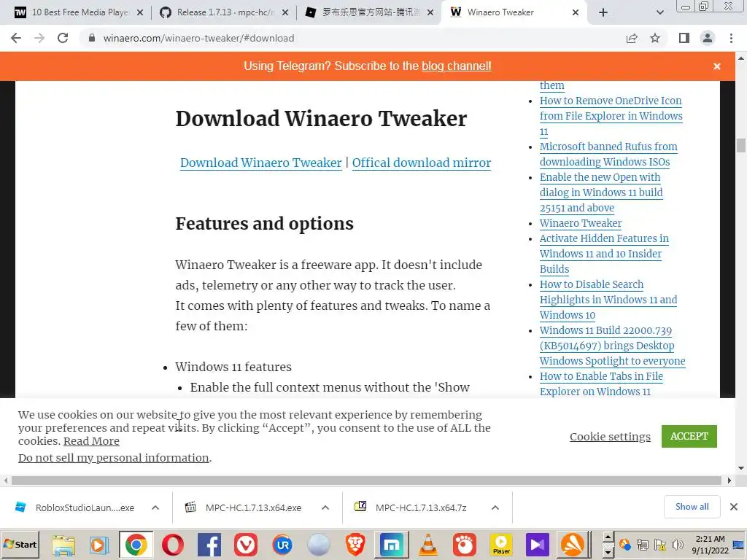Open the blog channel link
Image resolution: width=747 pixels, height=560 pixels.
click(x=457, y=66)
